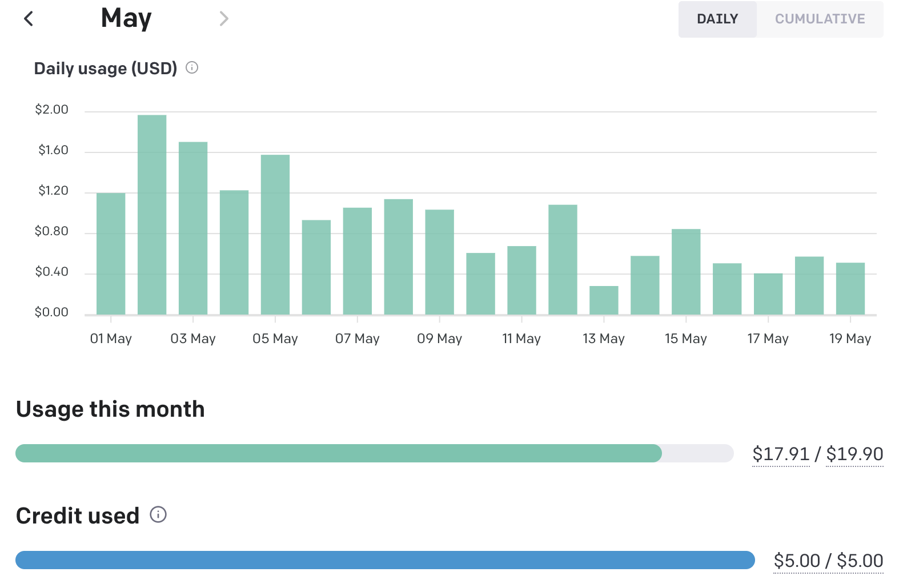
Task: Click the $2.00 axis label
Action: tap(51, 110)
